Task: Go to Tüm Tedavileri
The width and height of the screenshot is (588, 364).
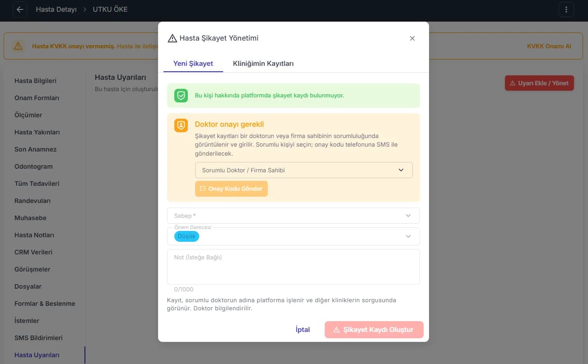Action: [x=37, y=184]
